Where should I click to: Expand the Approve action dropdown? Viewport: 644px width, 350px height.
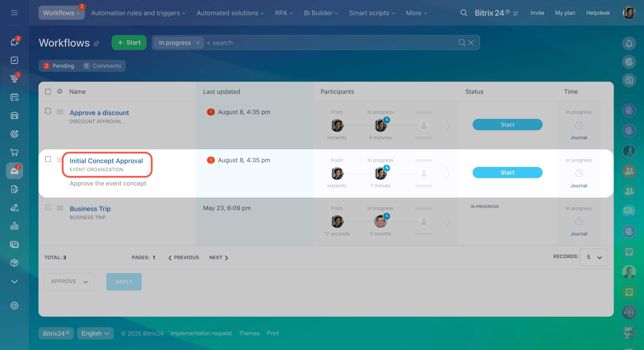(69, 282)
